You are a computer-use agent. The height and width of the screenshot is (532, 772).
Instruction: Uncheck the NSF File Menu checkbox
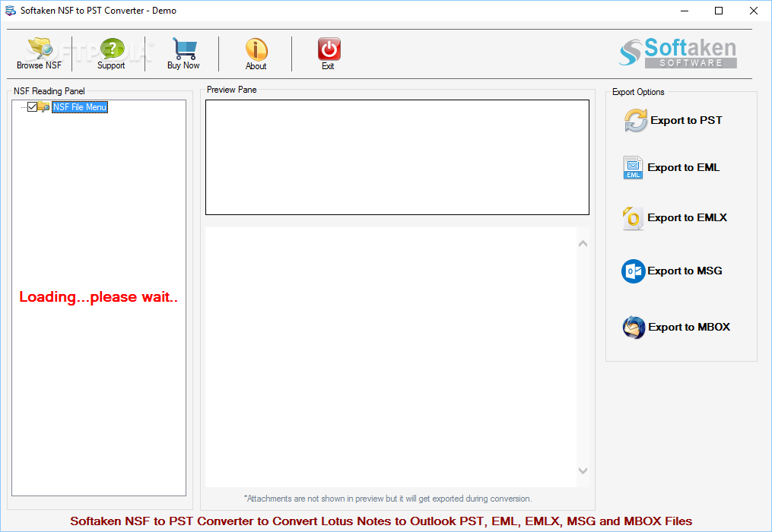(33, 107)
